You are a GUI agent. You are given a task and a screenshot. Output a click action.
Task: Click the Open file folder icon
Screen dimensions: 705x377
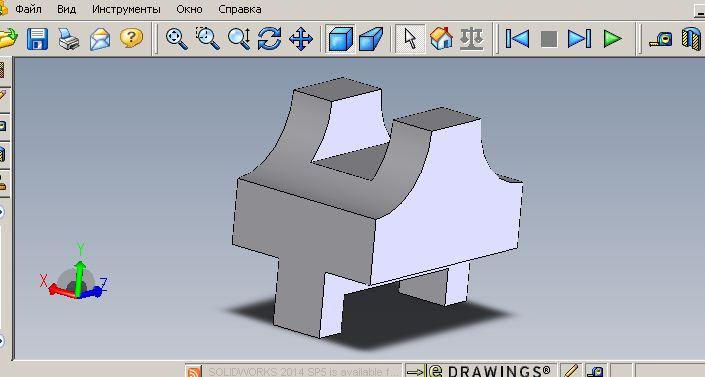[7, 39]
